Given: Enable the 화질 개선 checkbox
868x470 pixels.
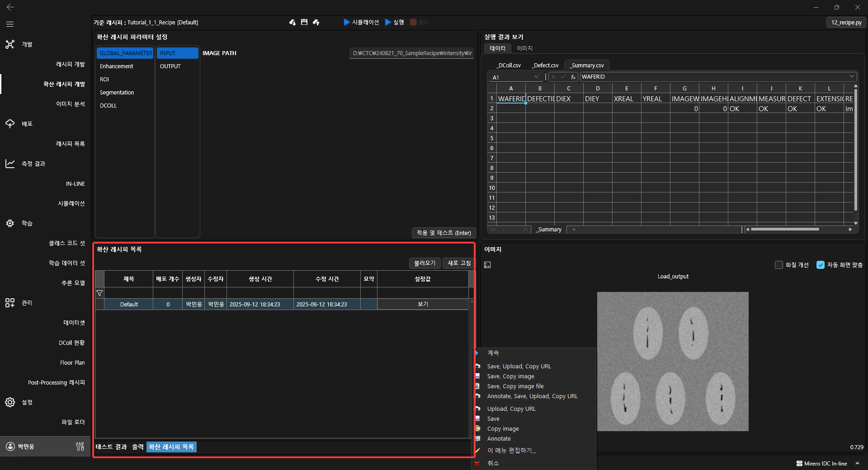Looking at the screenshot, I should tap(778, 265).
